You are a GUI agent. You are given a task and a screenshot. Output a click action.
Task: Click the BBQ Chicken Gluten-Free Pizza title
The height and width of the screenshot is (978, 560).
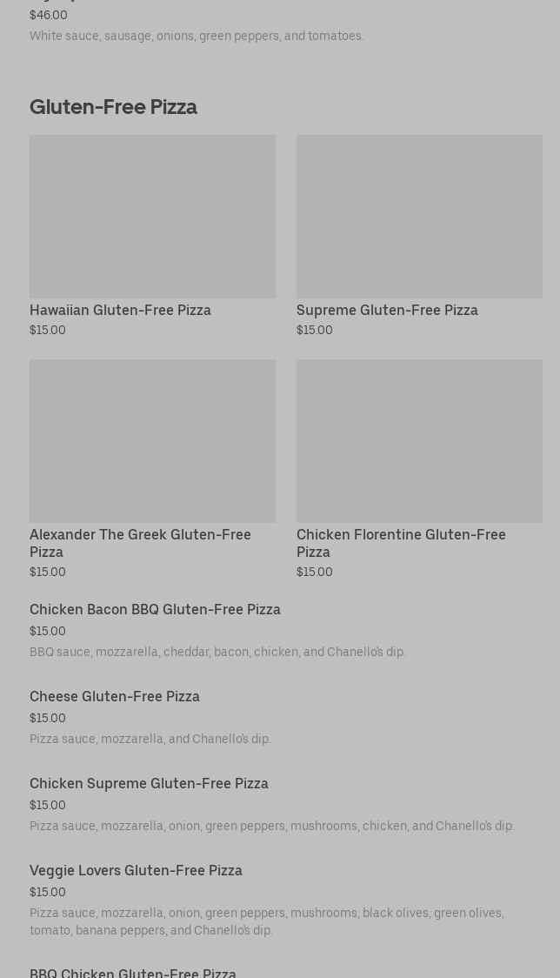coord(133,972)
